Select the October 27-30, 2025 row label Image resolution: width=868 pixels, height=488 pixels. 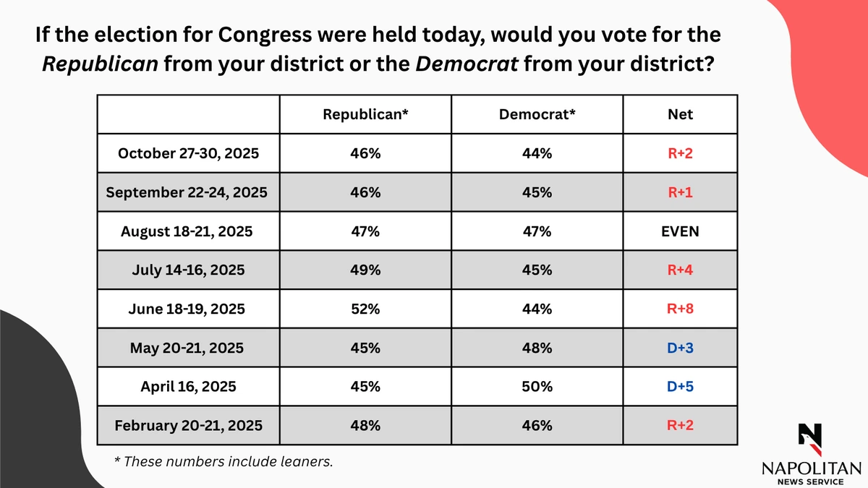[187, 153]
